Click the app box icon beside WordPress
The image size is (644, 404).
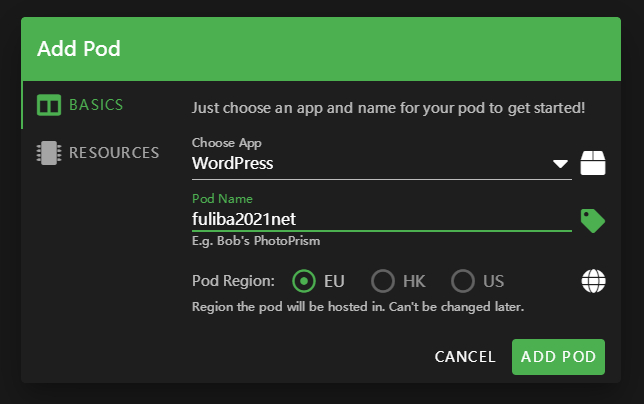pyautogui.click(x=593, y=163)
